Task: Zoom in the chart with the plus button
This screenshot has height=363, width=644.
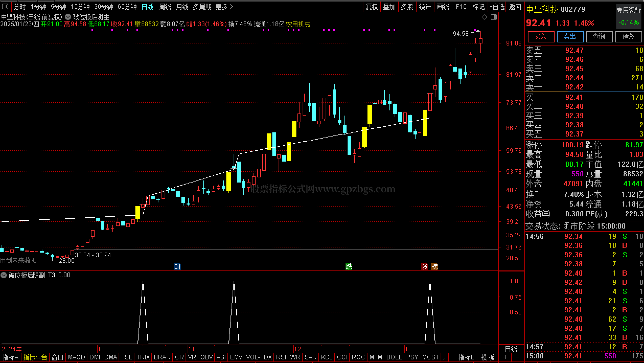Action: click(x=505, y=357)
